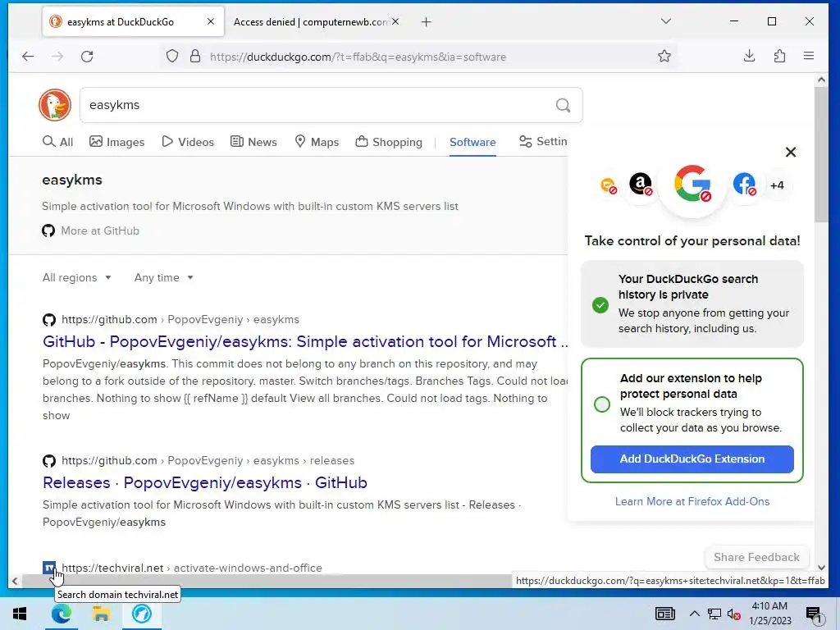Open Learn More at Firefox Add-Ons
840x630 pixels.
(692, 501)
